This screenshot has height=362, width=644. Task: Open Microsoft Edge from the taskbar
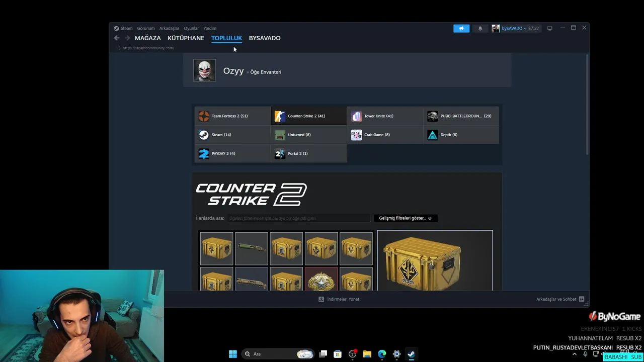pyautogui.click(x=382, y=354)
